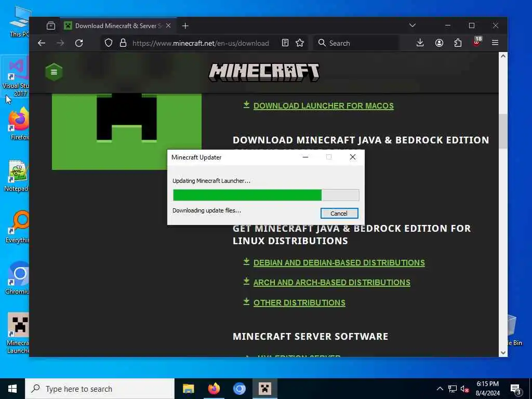This screenshot has height=399, width=532.
Task: Select Minecraft Launcher desktop shortcut
Action: (x=18, y=333)
